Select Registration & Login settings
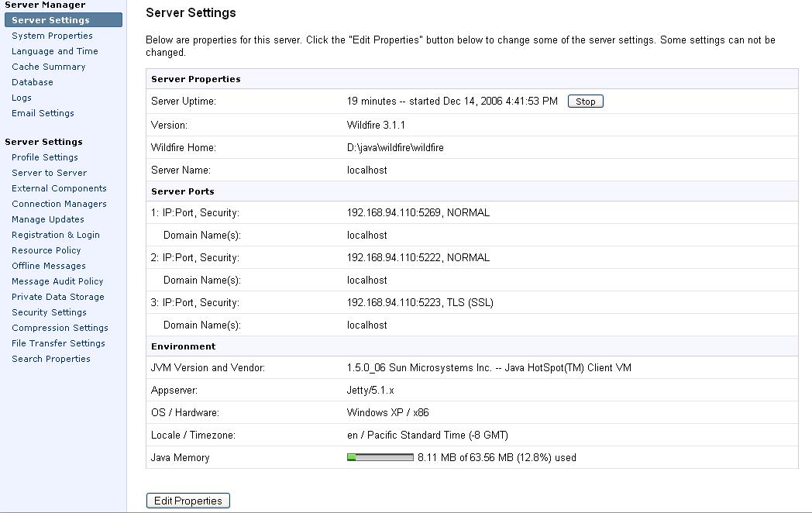 [56, 235]
